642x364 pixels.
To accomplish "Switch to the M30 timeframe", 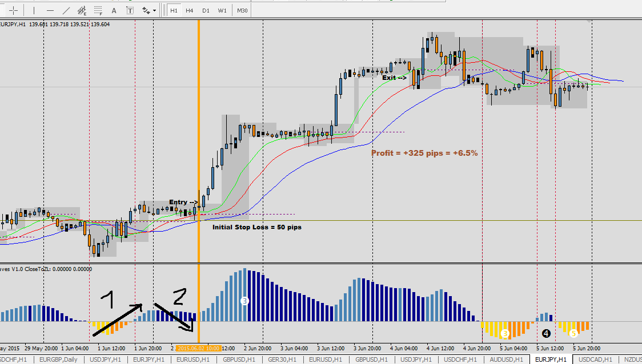I will (242, 11).
